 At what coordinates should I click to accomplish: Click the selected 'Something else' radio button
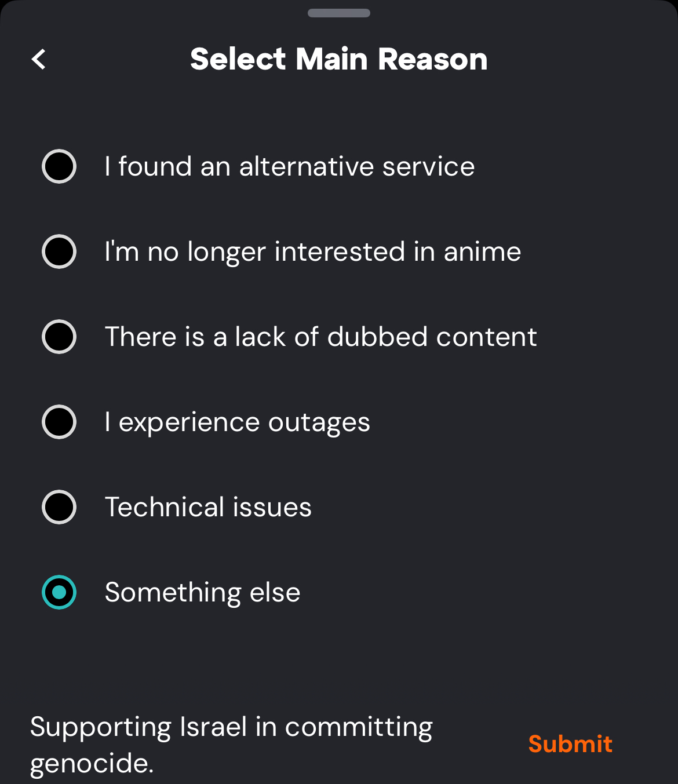(x=59, y=592)
